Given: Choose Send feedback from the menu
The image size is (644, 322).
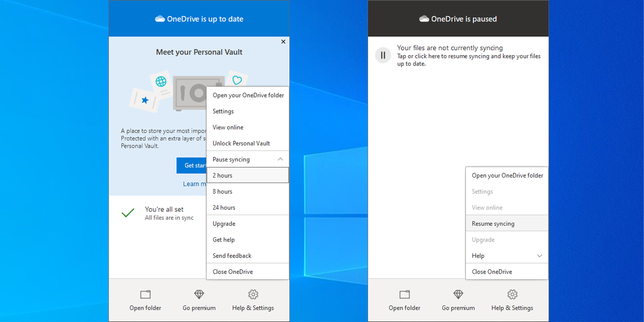Looking at the screenshot, I should point(248,256).
